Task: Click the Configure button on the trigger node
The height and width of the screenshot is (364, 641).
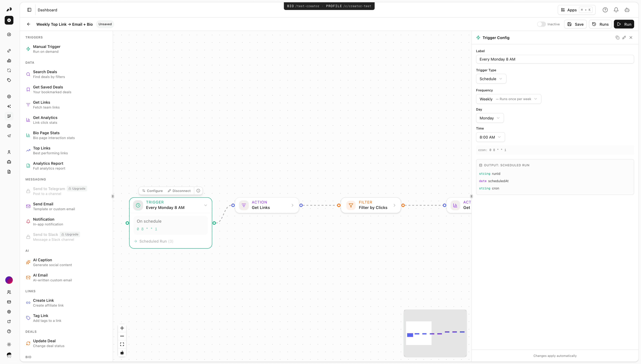Action: coord(152,190)
